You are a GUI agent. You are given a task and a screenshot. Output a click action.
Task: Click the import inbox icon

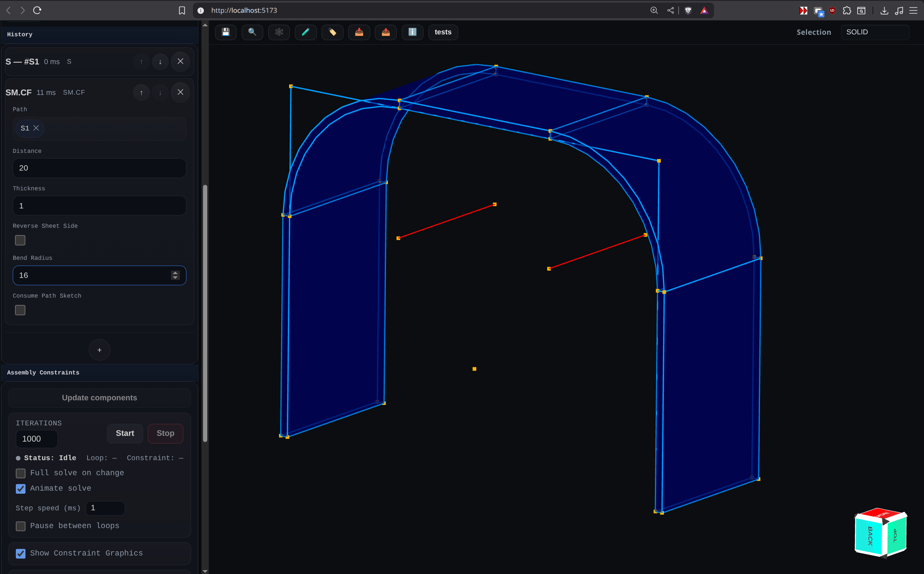(359, 32)
